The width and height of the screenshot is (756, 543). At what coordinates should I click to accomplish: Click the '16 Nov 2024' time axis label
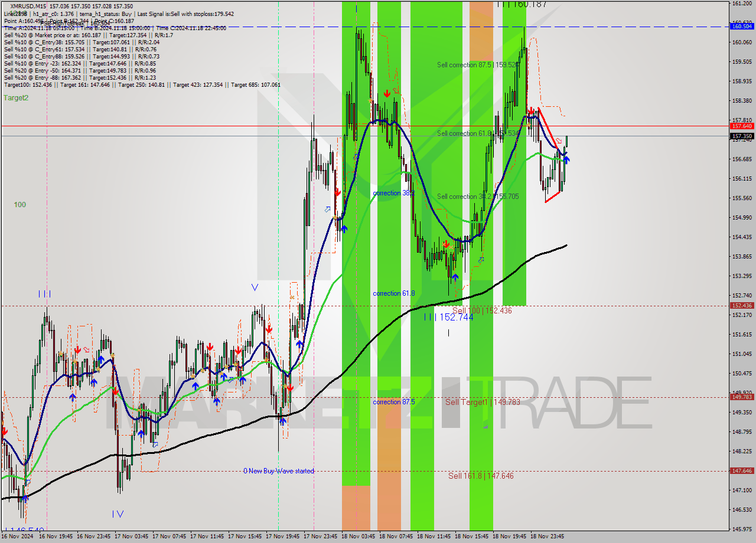pos(18,537)
